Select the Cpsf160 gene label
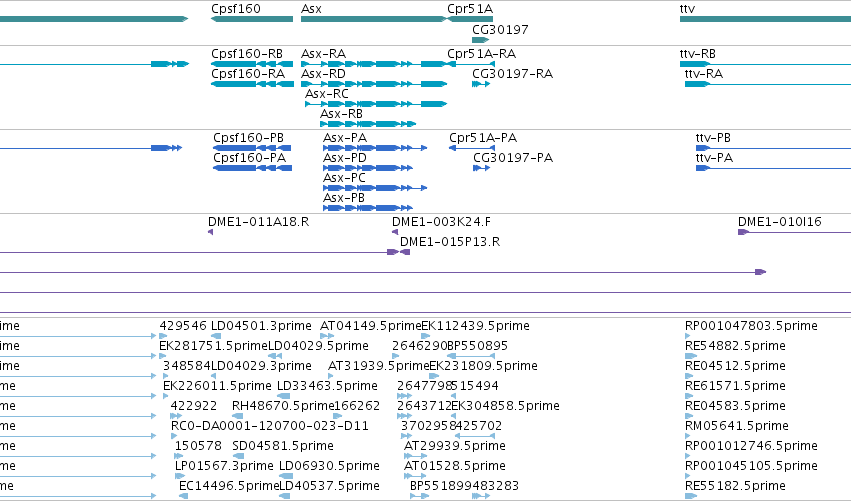 click(x=236, y=9)
